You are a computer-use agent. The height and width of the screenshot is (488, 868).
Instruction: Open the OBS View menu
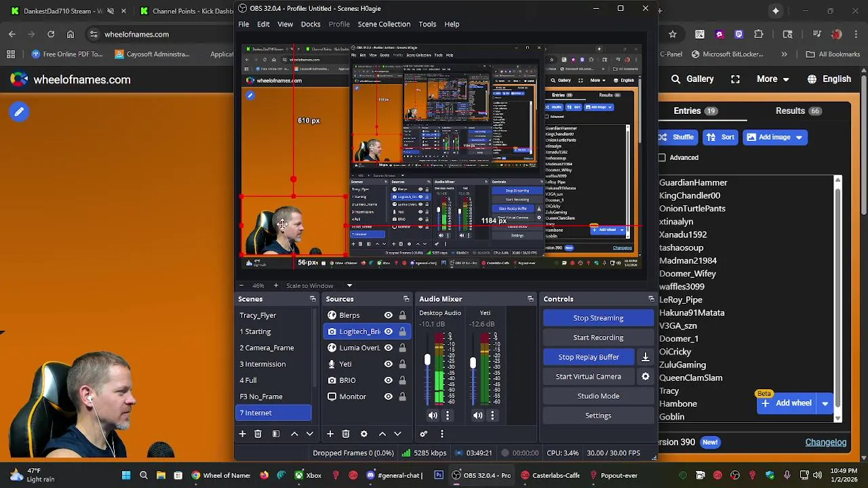(285, 24)
